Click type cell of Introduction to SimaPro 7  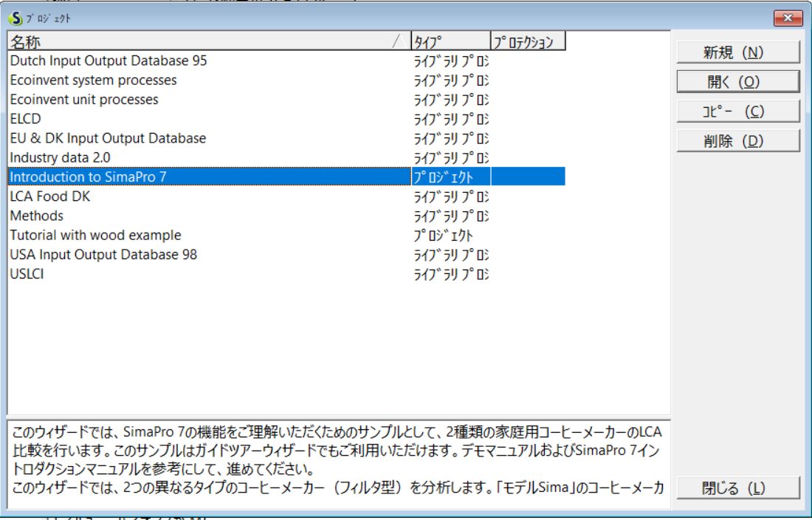tap(450, 177)
